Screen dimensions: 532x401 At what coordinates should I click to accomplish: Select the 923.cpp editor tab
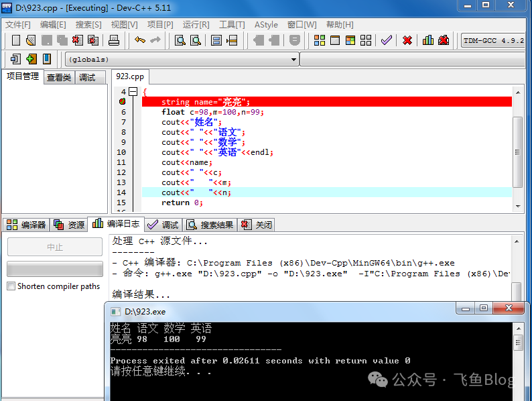pos(130,76)
